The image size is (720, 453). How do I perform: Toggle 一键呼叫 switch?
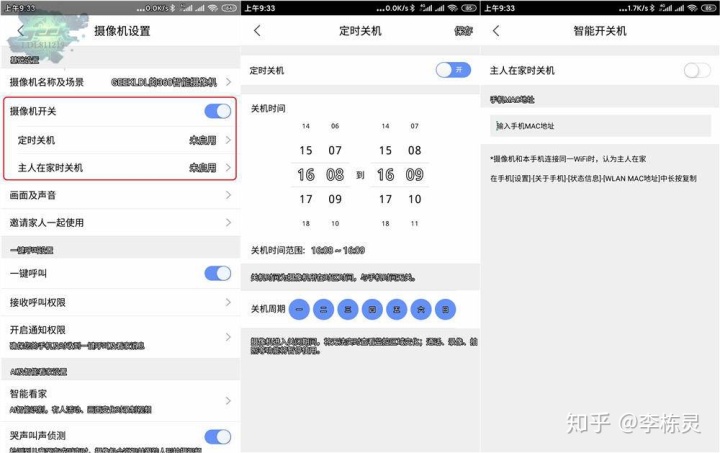(218, 273)
